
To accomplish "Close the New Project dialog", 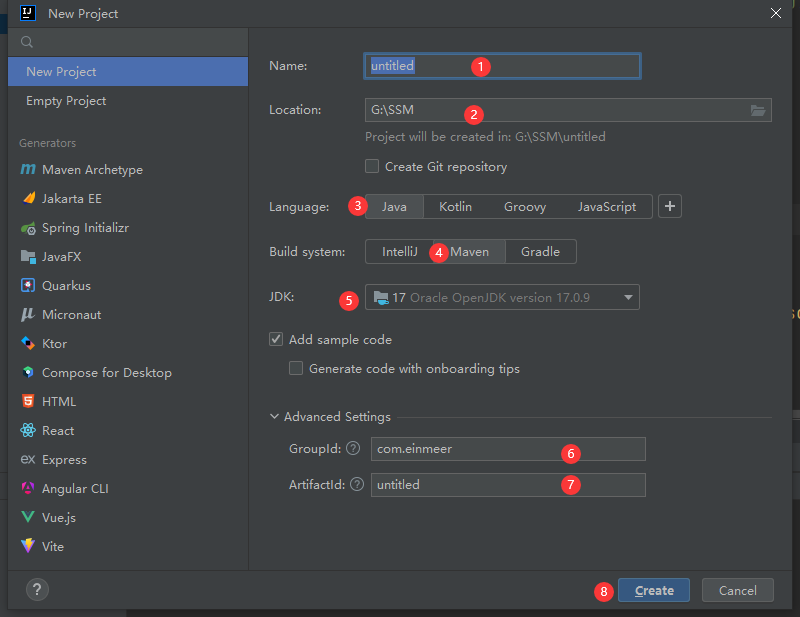I will click(776, 13).
